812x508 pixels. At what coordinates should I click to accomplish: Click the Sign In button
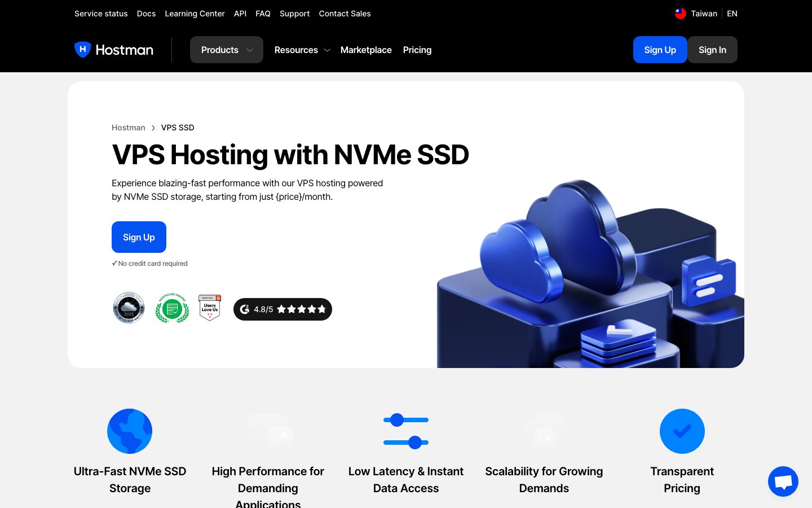click(712, 50)
